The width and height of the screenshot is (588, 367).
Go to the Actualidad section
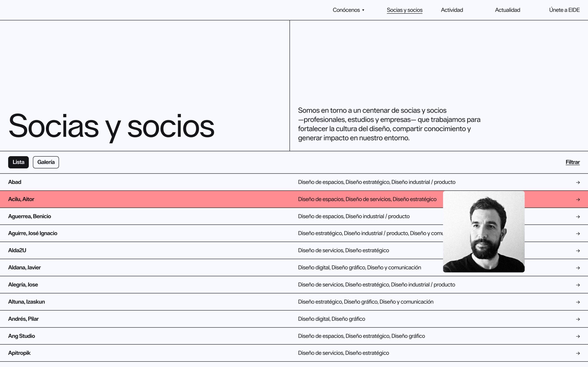coord(507,10)
